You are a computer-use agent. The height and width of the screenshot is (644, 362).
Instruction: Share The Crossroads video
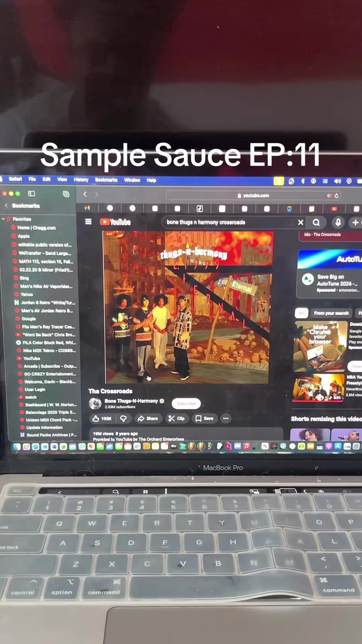click(x=148, y=418)
